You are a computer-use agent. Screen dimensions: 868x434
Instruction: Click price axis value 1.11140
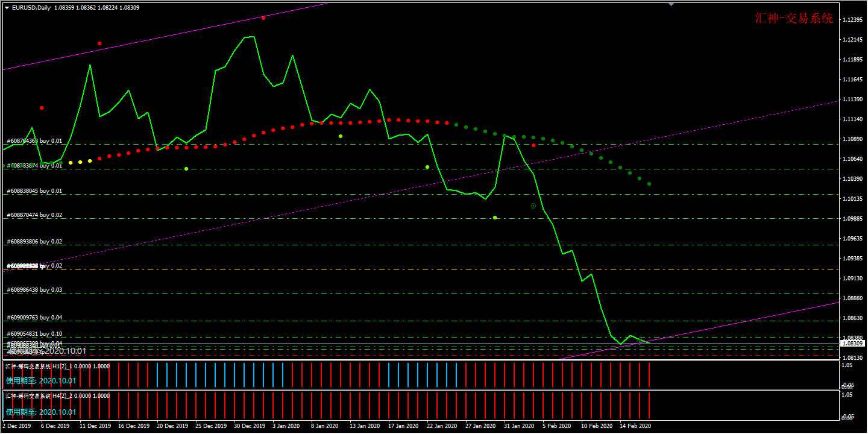[852, 119]
